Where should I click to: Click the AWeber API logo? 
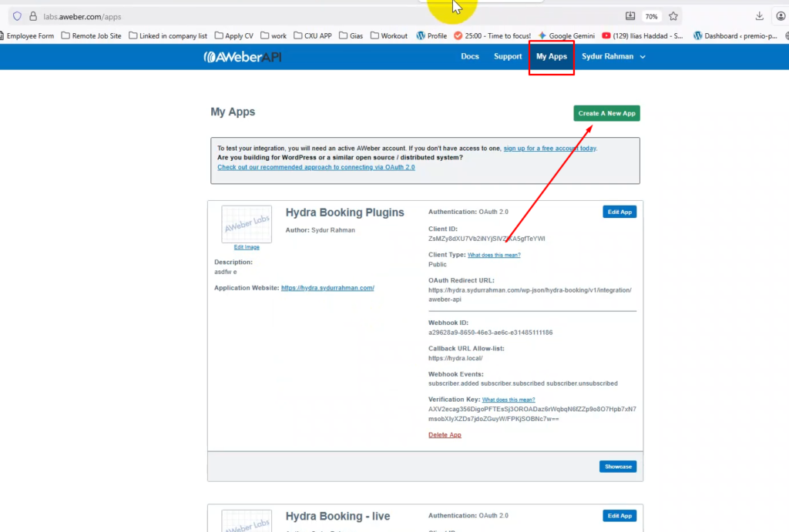coord(243,57)
